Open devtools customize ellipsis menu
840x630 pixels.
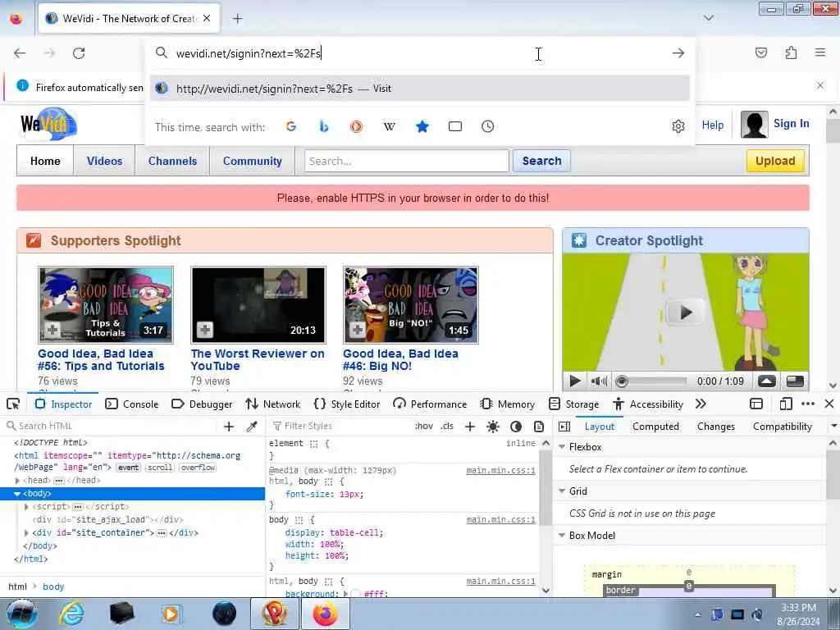click(808, 404)
